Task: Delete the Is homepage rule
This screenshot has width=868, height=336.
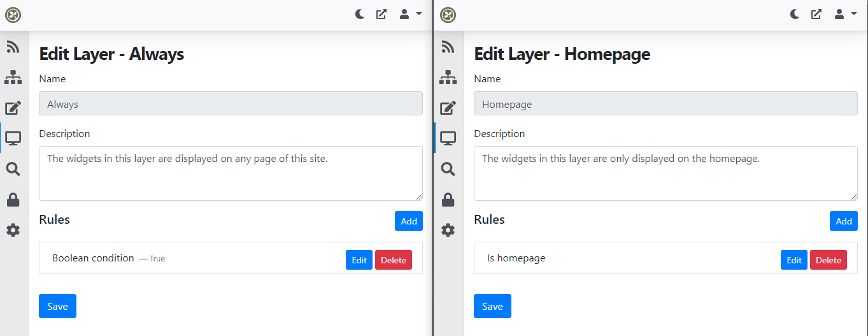Action: (x=829, y=260)
